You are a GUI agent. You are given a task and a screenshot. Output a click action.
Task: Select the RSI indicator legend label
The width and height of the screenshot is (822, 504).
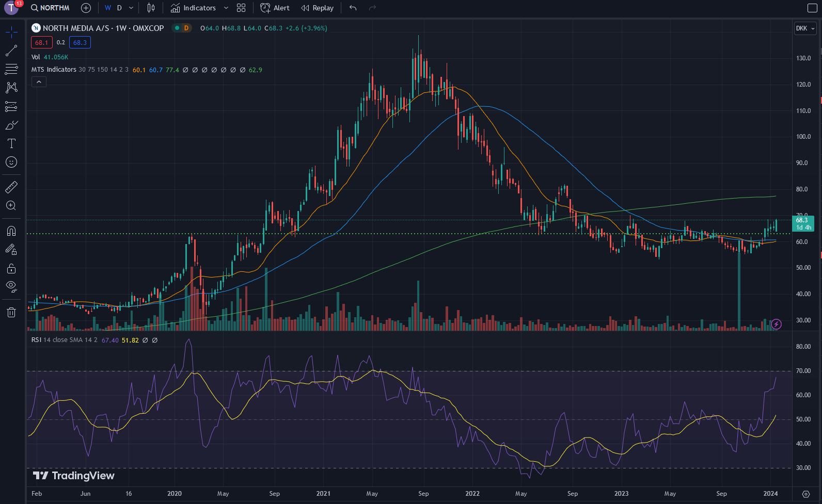(36, 340)
